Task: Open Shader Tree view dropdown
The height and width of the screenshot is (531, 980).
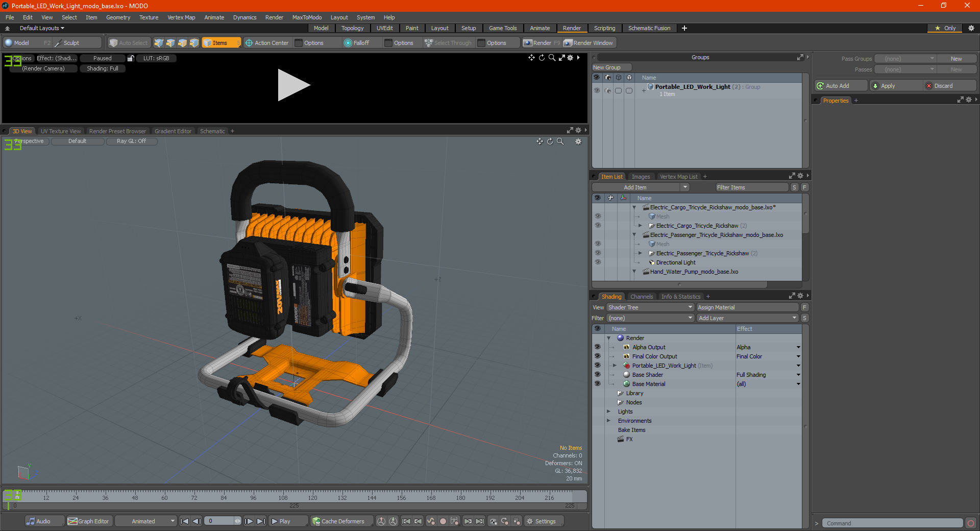Action: click(650, 307)
